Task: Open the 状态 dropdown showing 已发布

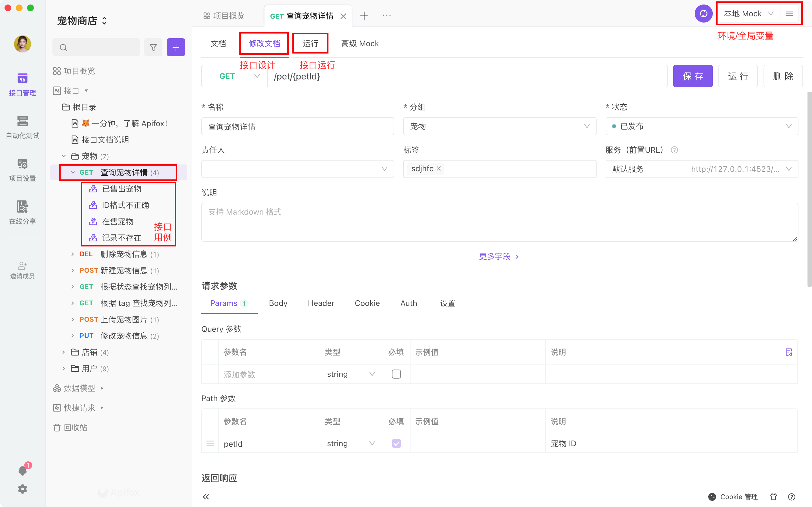Action: pos(701,126)
